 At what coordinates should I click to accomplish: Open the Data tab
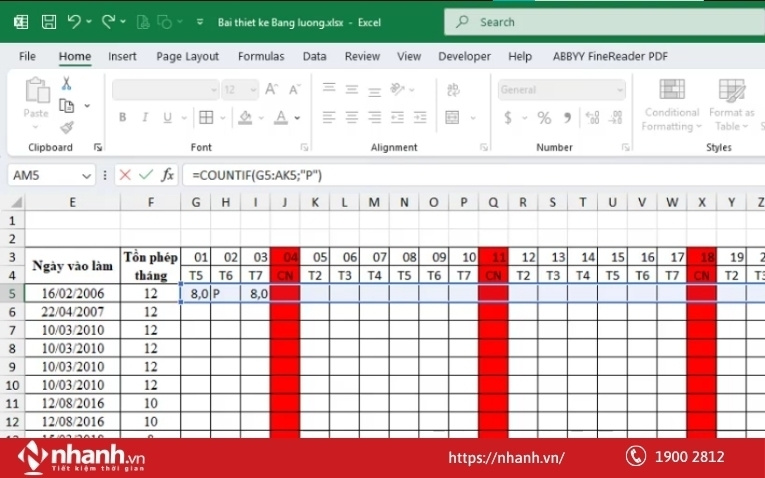(x=314, y=56)
